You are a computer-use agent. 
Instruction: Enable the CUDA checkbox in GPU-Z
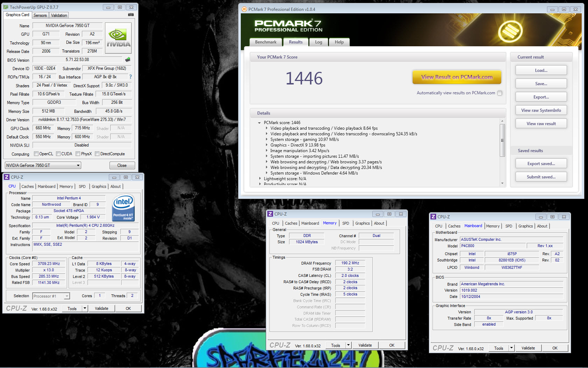pos(58,154)
